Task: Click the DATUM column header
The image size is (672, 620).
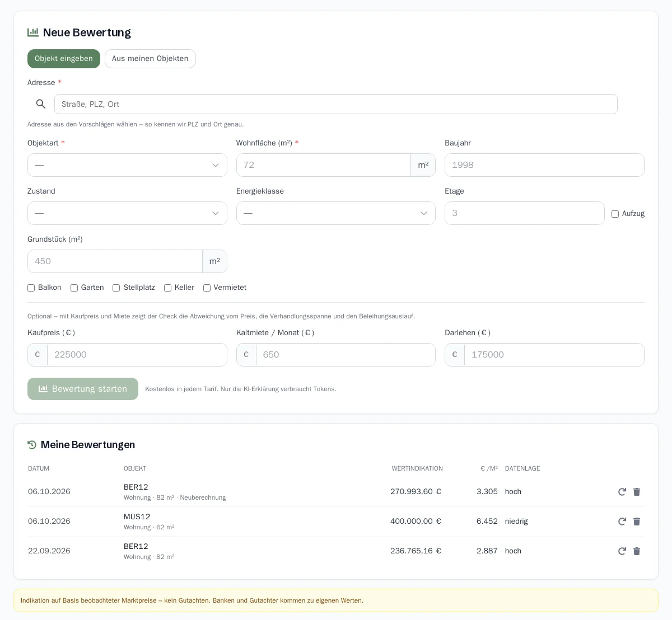Action: [x=39, y=468]
